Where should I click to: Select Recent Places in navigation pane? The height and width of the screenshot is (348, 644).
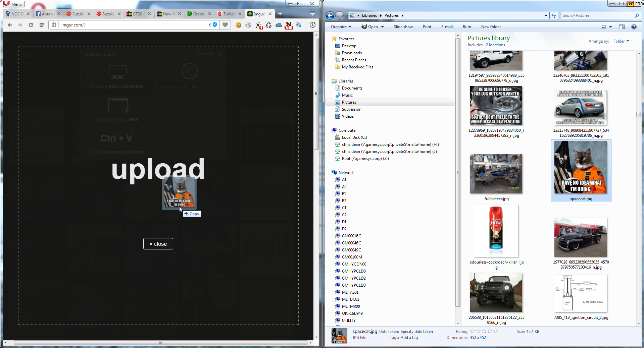[354, 60]
